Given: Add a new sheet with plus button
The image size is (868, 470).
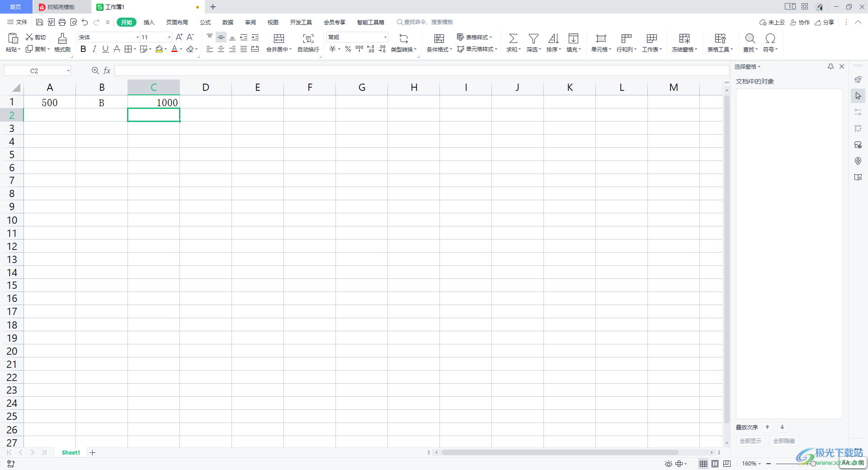Looking at the screenshot, I should [92, 453].
